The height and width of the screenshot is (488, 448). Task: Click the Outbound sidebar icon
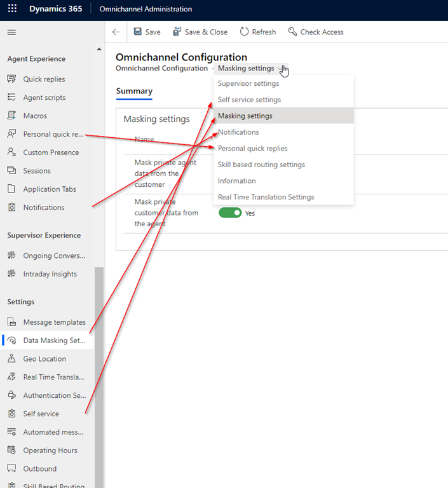pyautogui.click(x=11, y=468)
